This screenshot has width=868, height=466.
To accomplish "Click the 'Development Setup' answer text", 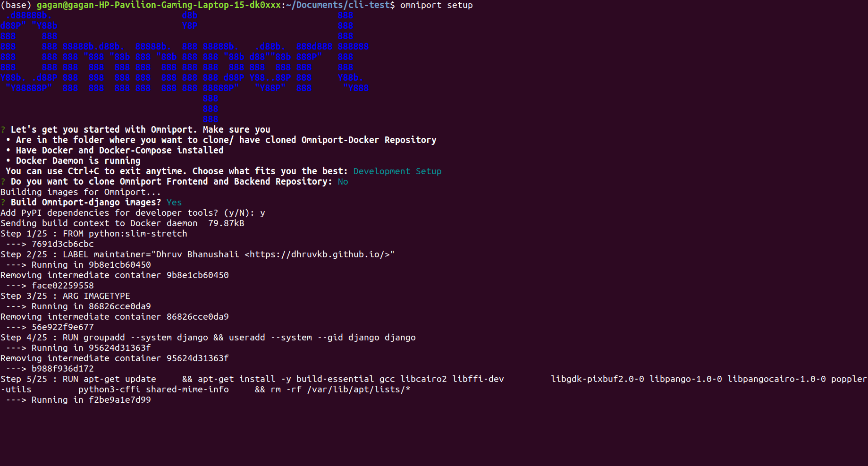I will point(397,171).
